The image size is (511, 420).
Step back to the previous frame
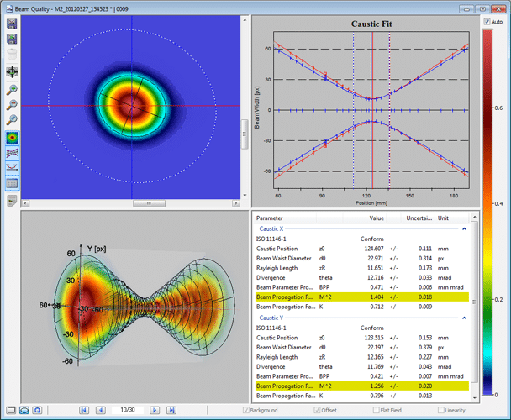click(100, 410)
